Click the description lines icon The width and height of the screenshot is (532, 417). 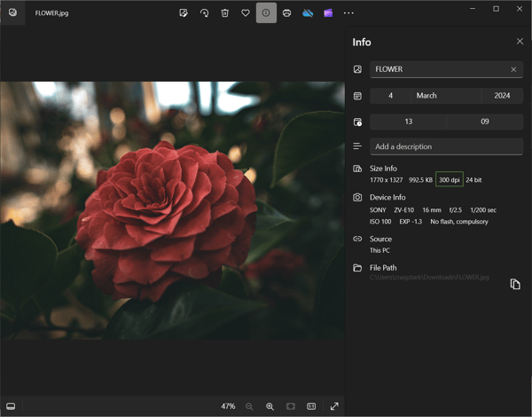[x=357, y=146]
